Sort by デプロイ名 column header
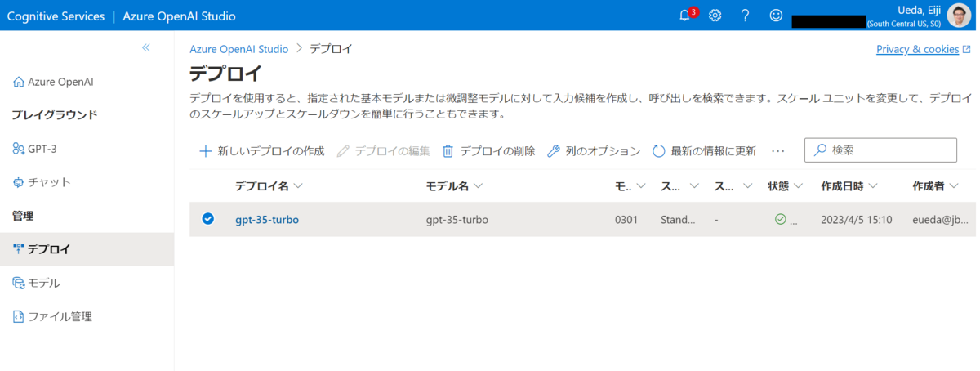Image resolution: width=980 pixels, height=371 pixels. [269, 186]
